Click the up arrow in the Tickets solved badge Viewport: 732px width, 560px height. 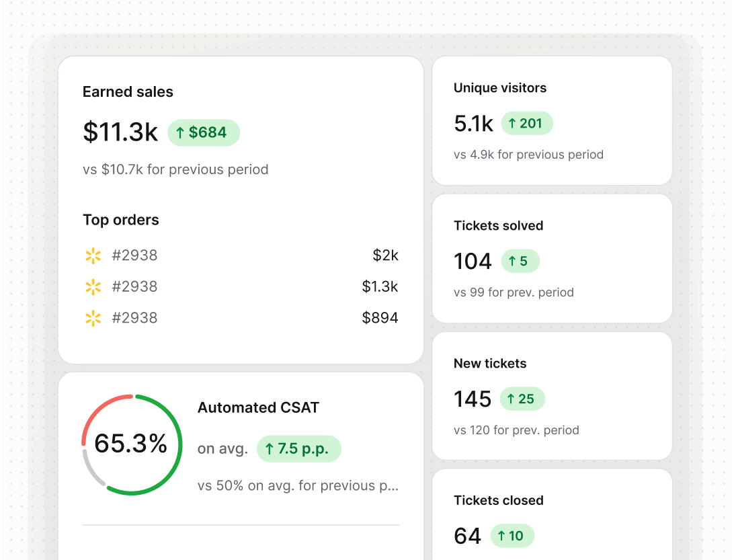click(x=514, y=261)
